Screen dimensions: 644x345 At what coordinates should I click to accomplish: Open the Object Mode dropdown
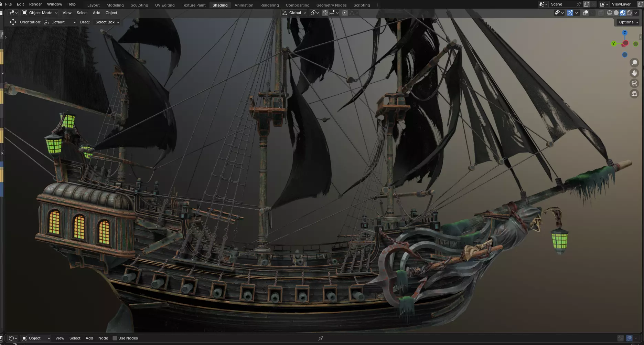pyautogui.click(x=40, y=13)
